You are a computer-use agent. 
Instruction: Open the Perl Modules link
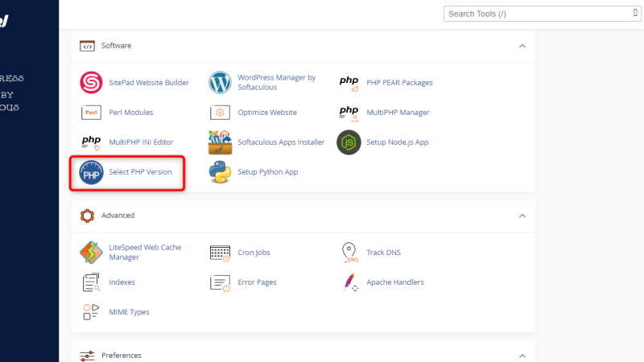[130, 113]
